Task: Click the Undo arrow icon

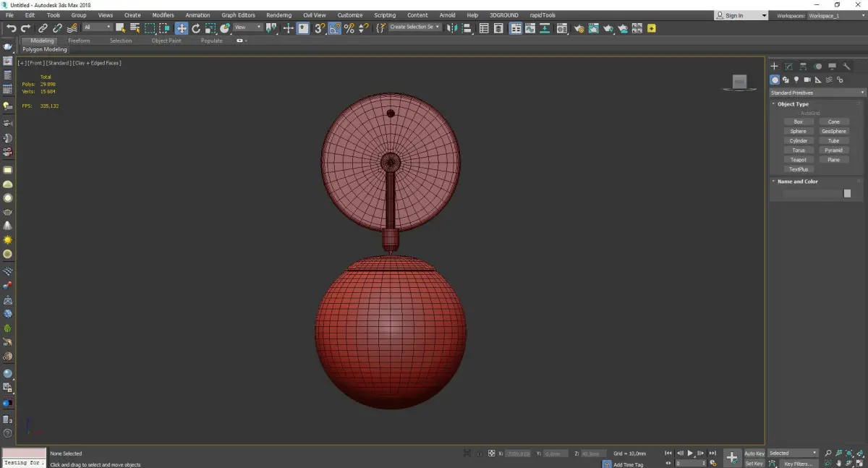Action: [11, 28]
